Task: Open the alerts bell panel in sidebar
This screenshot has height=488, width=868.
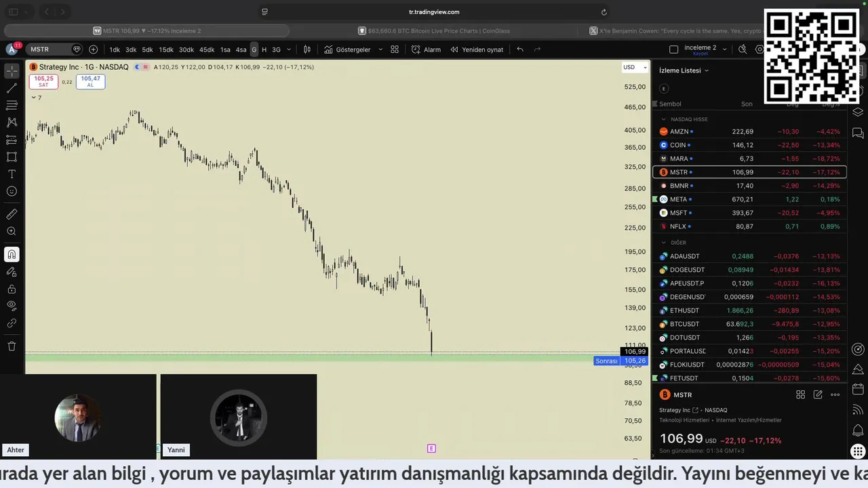Action: (858, 430)
